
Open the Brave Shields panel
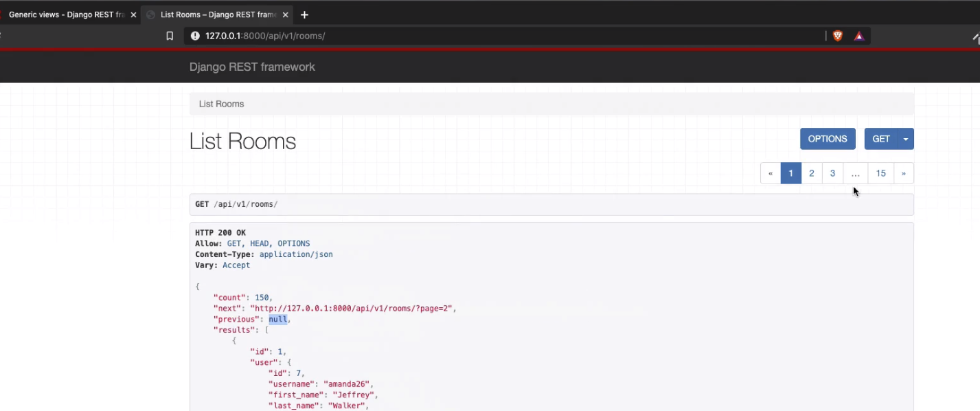tap(837, 36)
